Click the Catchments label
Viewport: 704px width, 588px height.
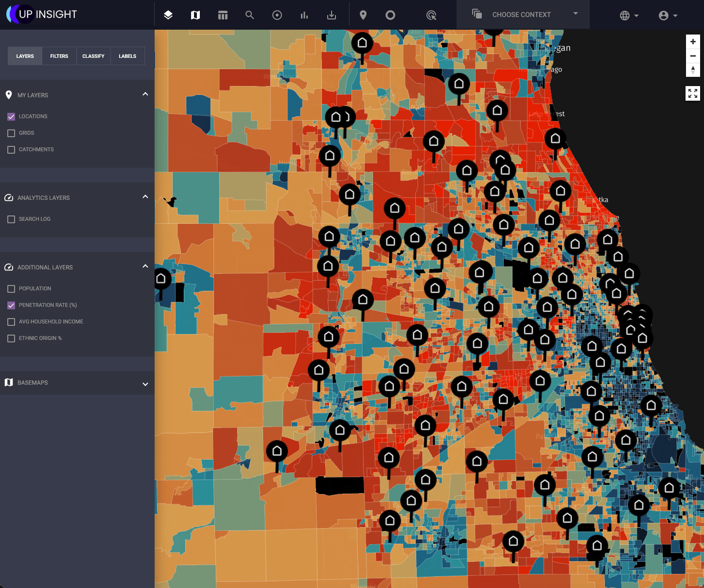[36, 149]
